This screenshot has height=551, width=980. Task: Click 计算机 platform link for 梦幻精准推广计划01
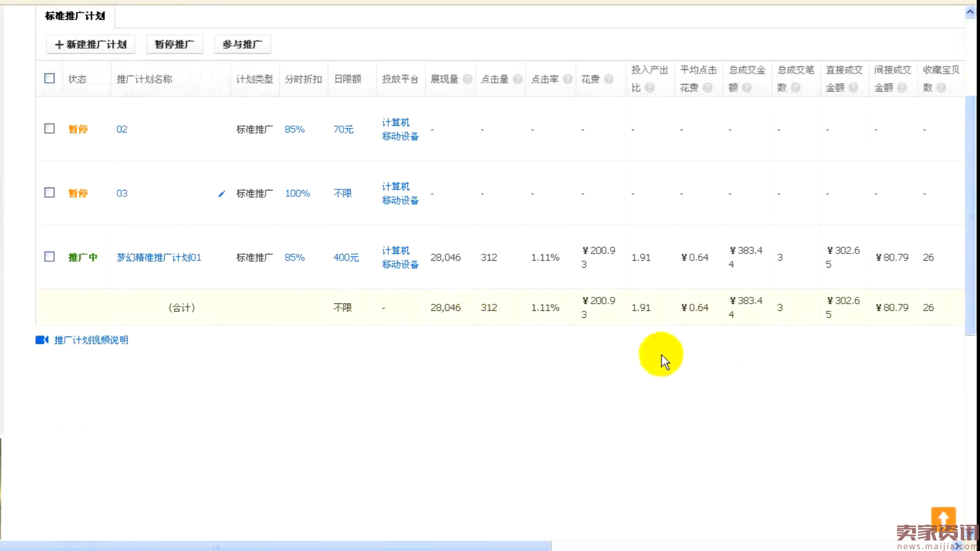click(x=396, y=250)
